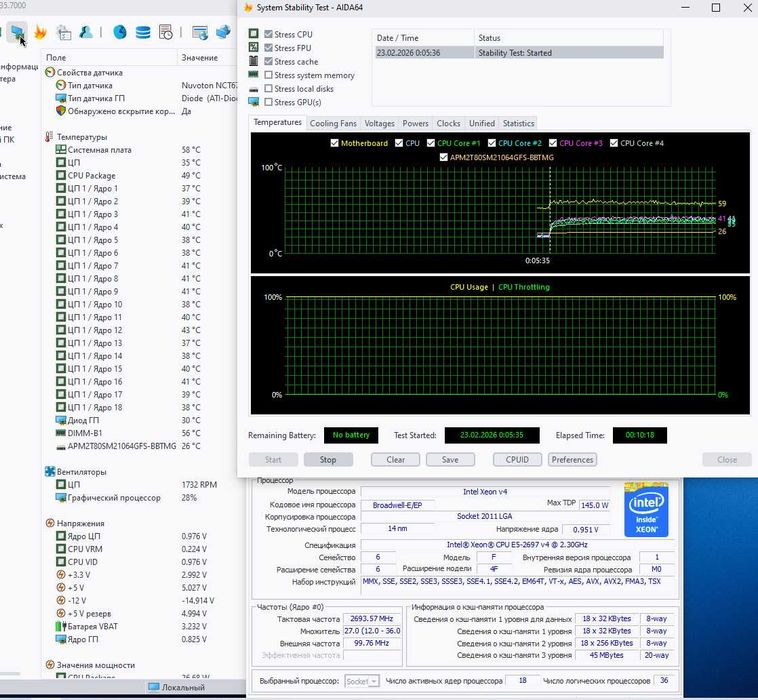Toggle the CPU Core #1 graph checkbox
The height and width of the screenshot is (700, 758).
(431, 143)
